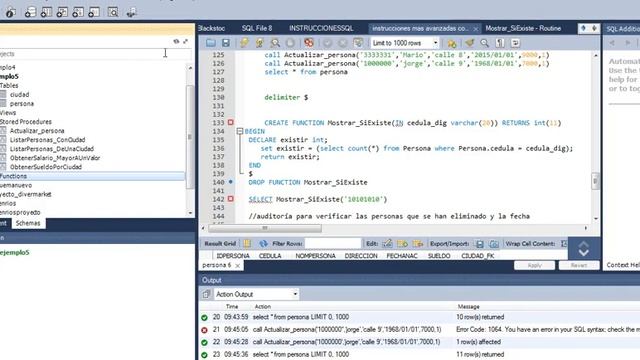Click error marker on line 142
640x360 pixels.
point(231,199)
